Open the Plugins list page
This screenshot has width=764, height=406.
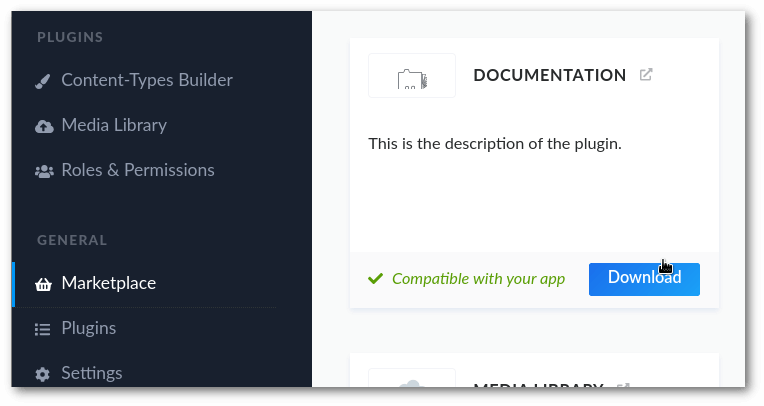click(x=89, y=328)
